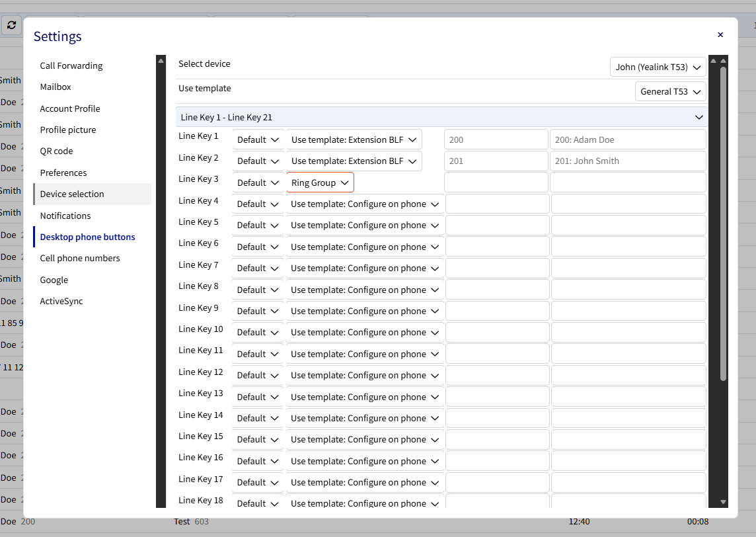The image size is (756, 537).
Task: Select Device selection in sidebar
Action: coord(72,194)
